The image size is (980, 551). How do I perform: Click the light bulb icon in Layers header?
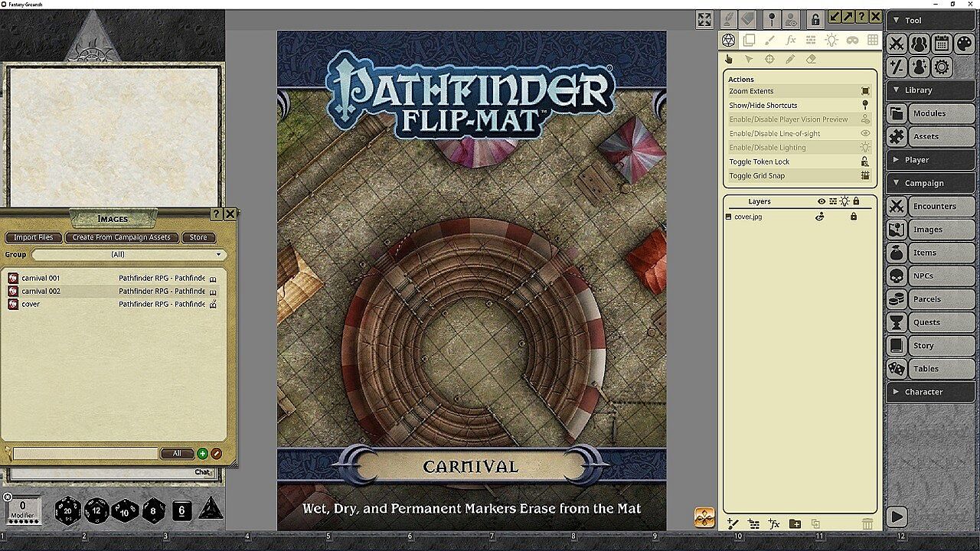[x=844, y=201]
